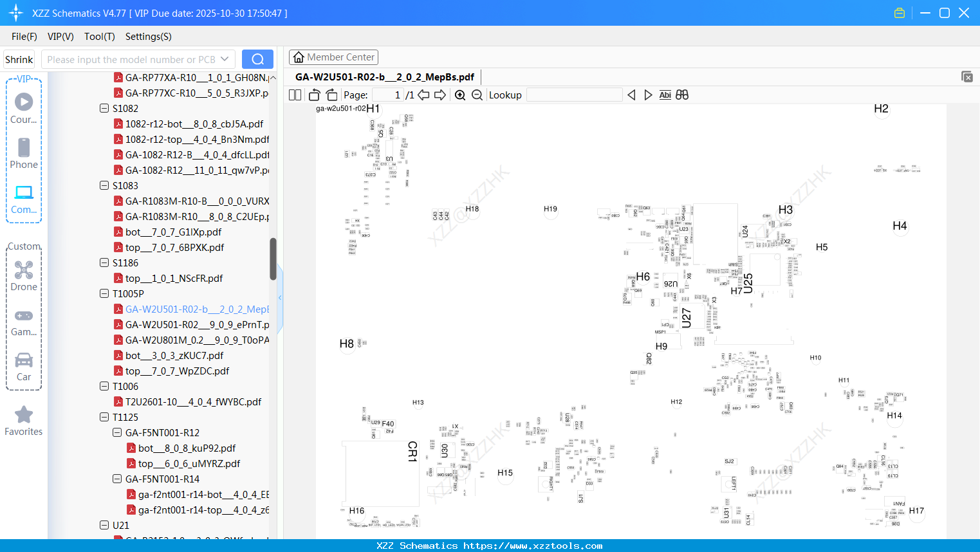Open top__6_0_6_uMYRZ.pdf
Viewport: 980px width, 552px height.
(189, 463)
